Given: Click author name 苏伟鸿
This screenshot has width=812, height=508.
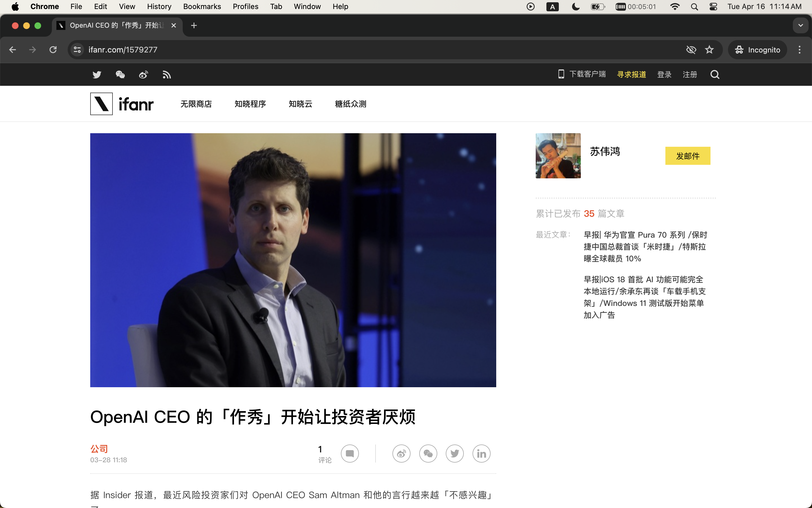Looking at the screenshot, I should tap(605, 152).
